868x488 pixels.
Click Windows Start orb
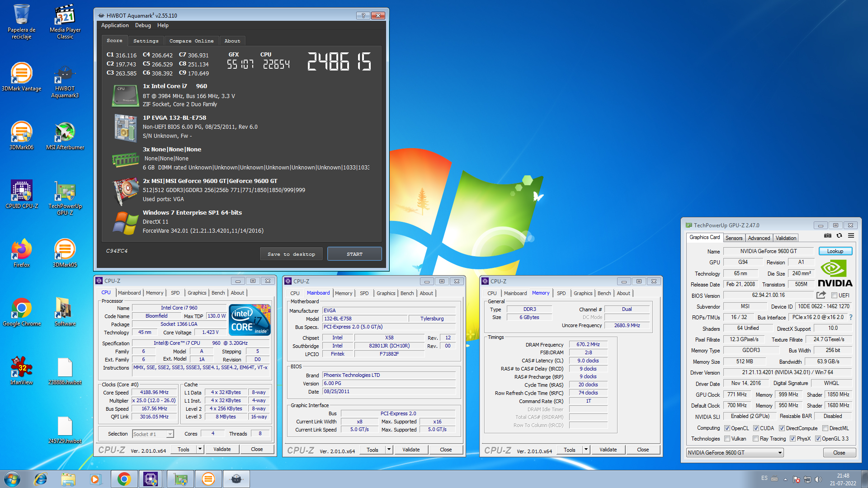point(12,479)
